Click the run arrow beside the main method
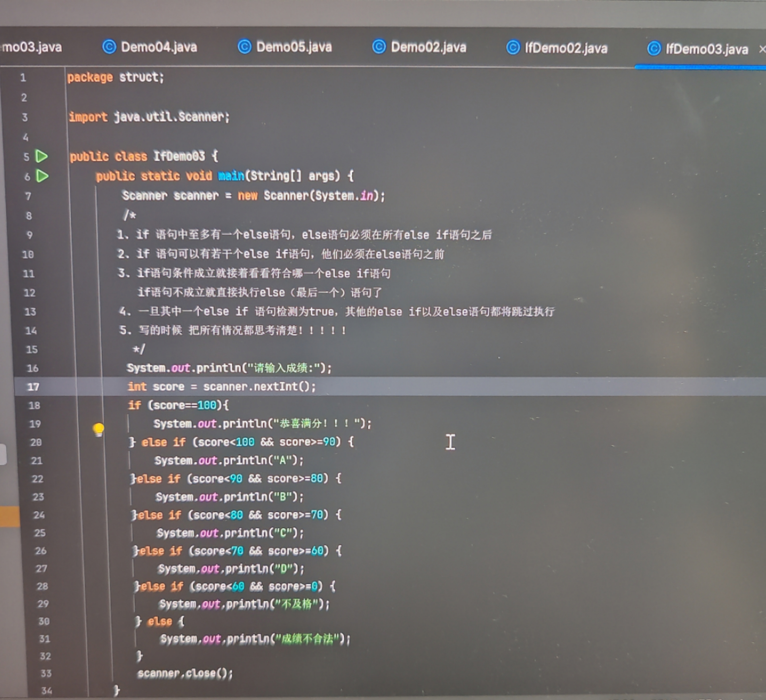Image resolution: width=766 pixels, height=700 pixels. point(42,176)
